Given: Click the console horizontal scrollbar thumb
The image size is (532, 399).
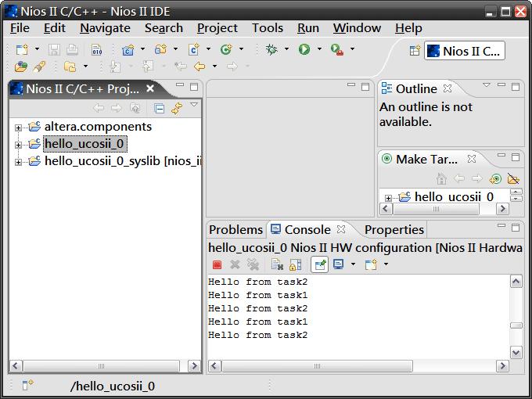Looking at the screenshot, I should 317,366.
